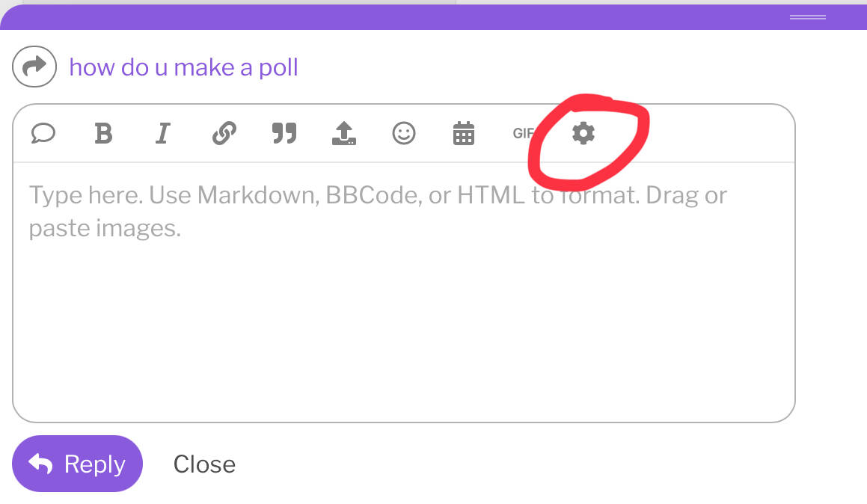The height and width of the screenshot is (504, 867).
Task: Insert a blockquote
Action: pyautogui.click(x=284, y=133)
